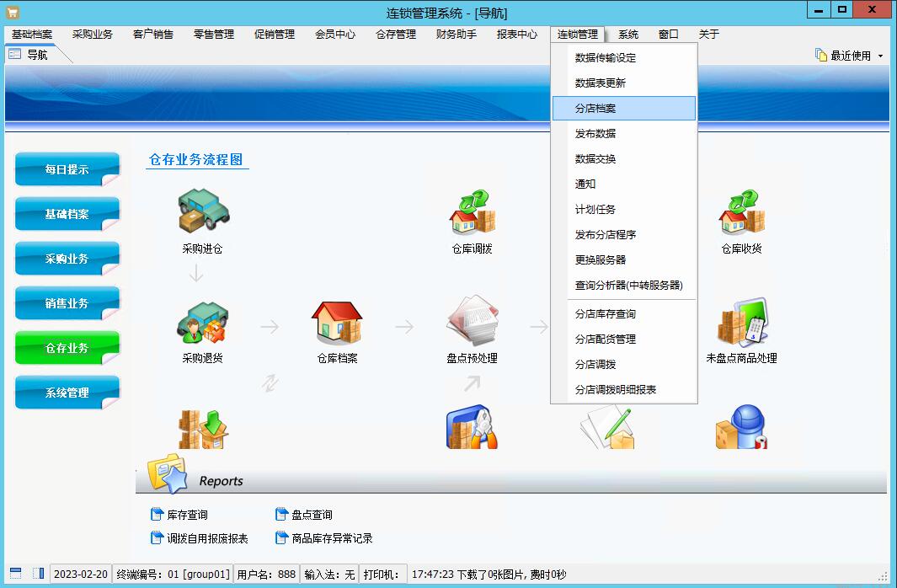Click the boxes with pliers icon
Screen dimensions: 897x588
coord(473,427)
